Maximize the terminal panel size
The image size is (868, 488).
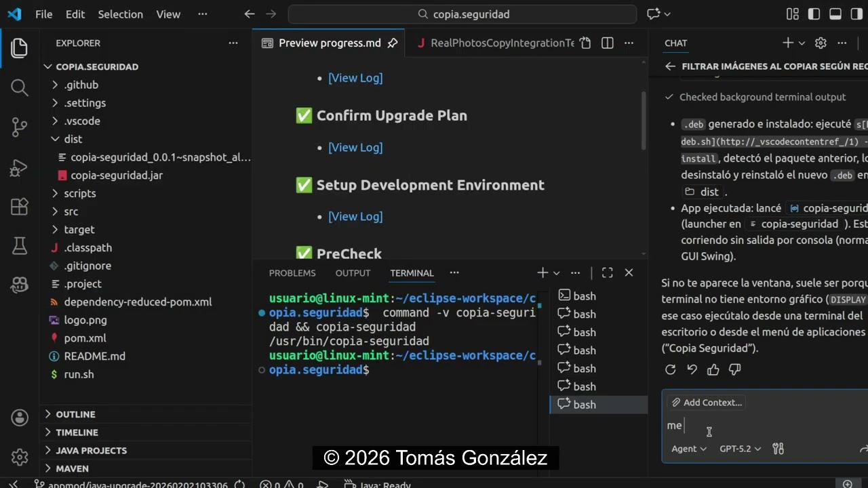click(x=607, y=272)
